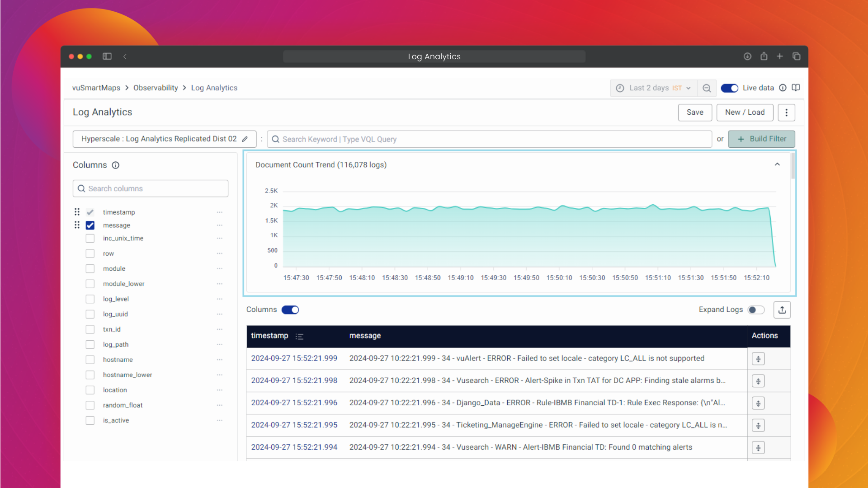The image size is (868, 488).
Task: Collapse the Document Count Trend panel
Action: tap(777, 164)
